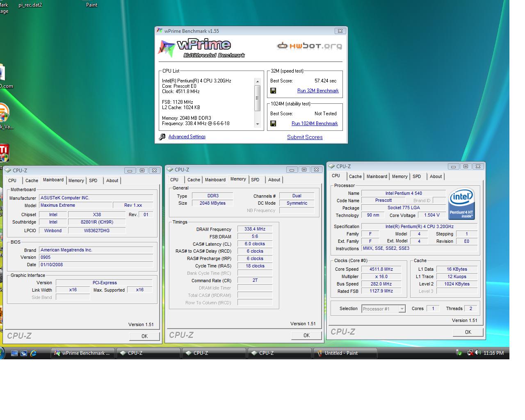
Task: Click CPU List scrollbar down arrow
Action: [x=258, y=124]
